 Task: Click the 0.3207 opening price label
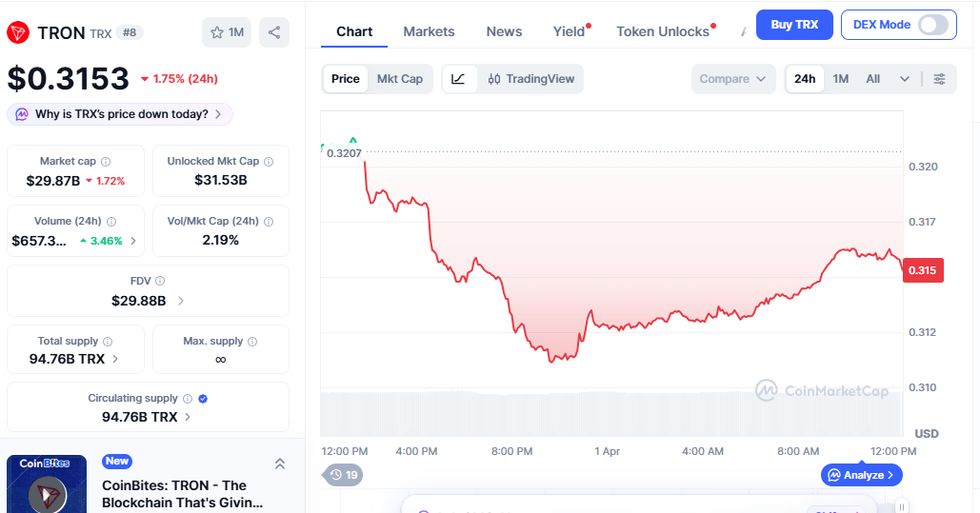pyautogui.click(x=344, y=153)
